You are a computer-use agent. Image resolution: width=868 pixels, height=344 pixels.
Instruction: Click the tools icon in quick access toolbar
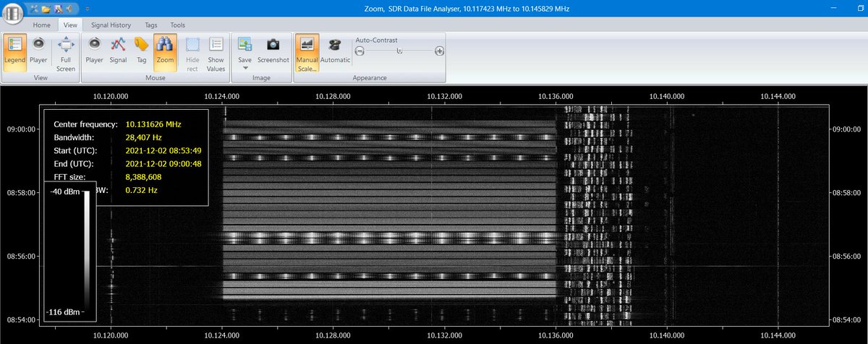point(34,9)
